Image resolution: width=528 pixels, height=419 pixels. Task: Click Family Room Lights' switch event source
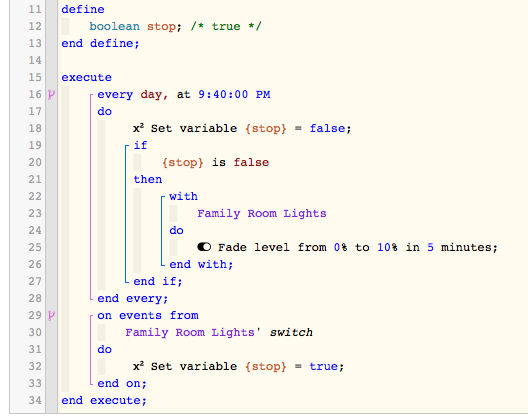click(219, 332)
